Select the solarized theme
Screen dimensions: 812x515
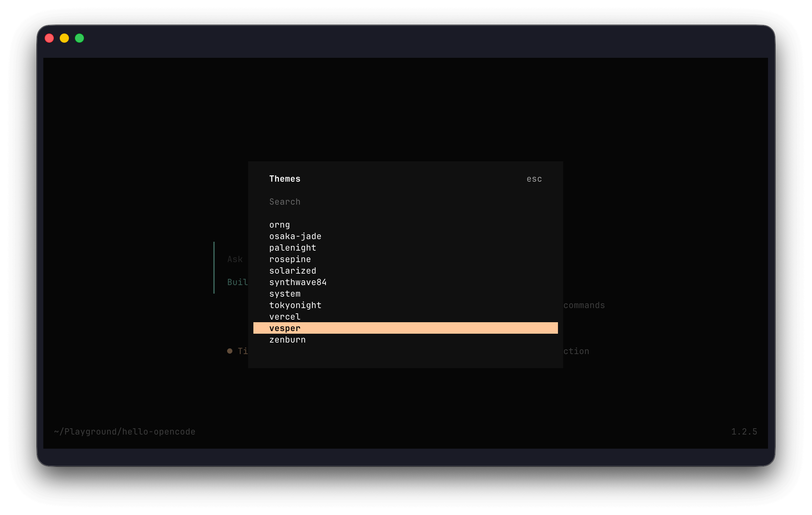point(293,270)
